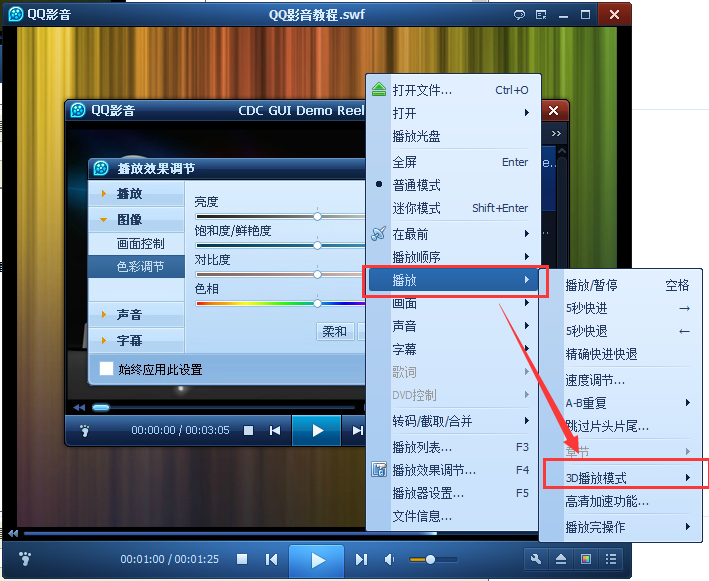The width and height of the screenshot is (709, 581).
Task: Click the skin/menu icon next to feedback in title bar
Action: 541,15
